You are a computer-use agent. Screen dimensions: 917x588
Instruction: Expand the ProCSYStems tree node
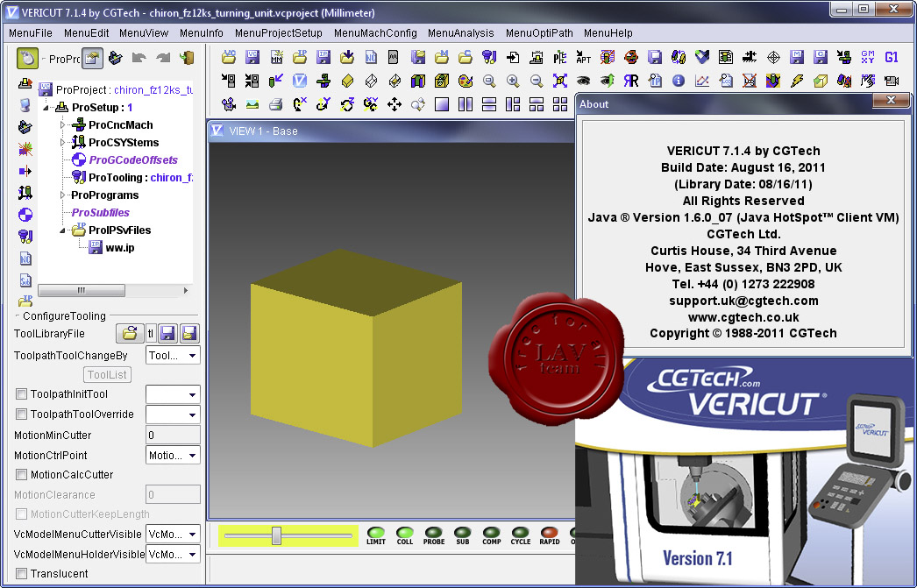(62, 143)
